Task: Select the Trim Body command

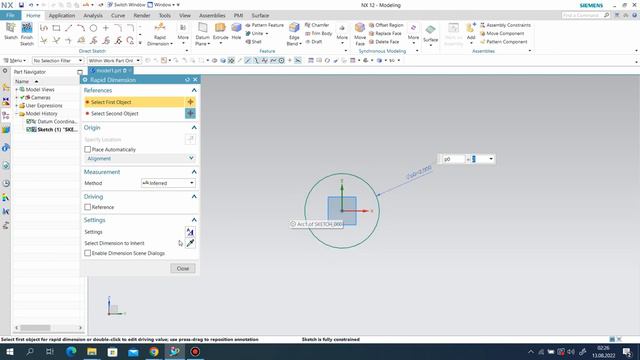Action: (318, 33)
